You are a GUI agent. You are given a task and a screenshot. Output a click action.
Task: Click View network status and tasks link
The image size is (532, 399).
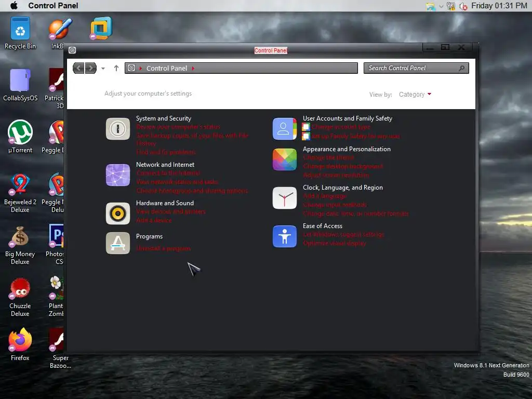tap(177, 182)
